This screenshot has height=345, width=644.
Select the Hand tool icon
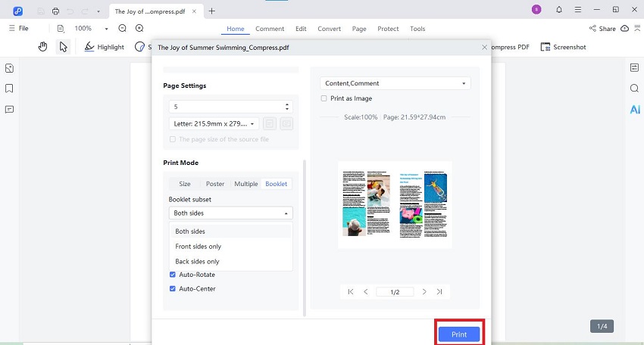(43, 47)
